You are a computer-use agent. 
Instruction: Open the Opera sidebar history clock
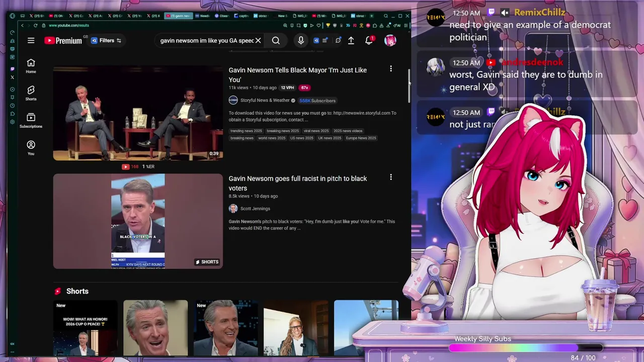[12, 105]
